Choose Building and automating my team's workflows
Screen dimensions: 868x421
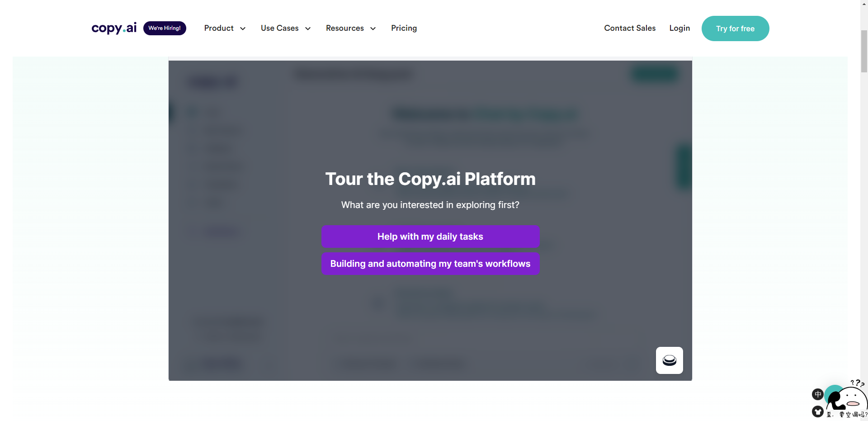[430, 264]
